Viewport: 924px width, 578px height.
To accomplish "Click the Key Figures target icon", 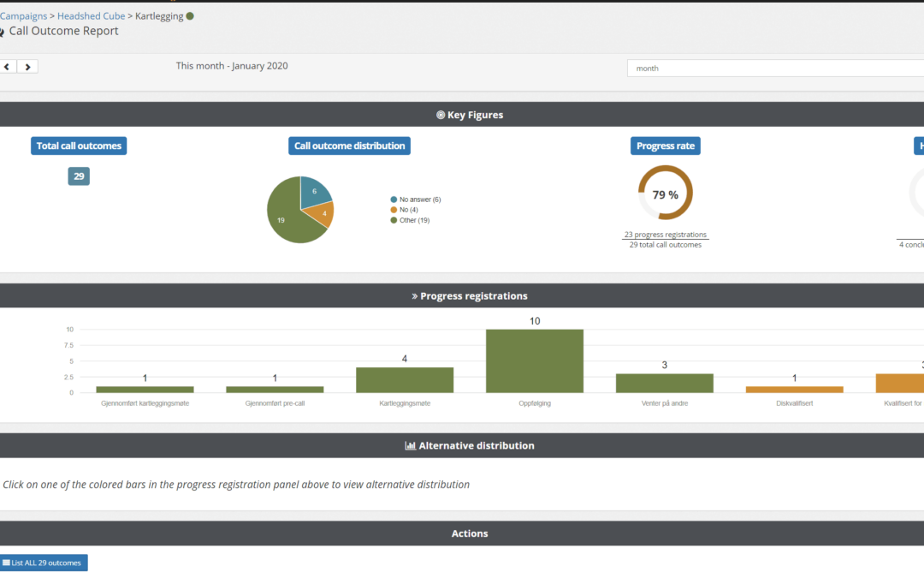I will point(441,115).
